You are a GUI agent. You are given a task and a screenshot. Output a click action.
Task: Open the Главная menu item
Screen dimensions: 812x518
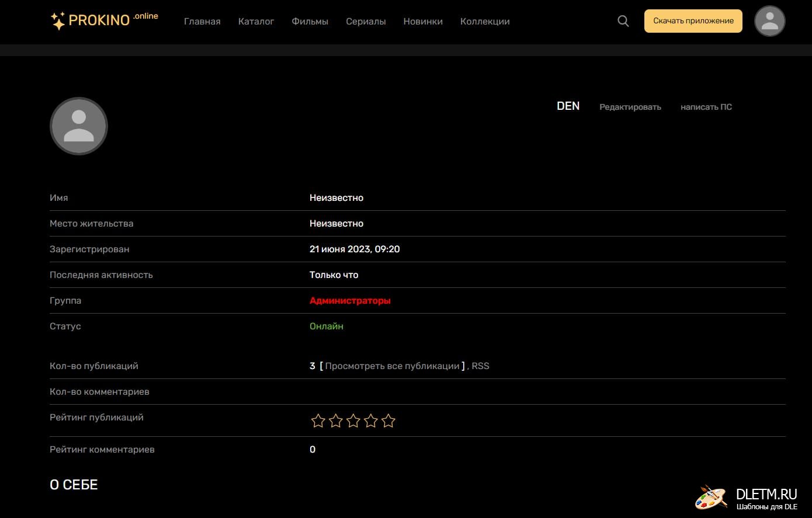click(202, 22)
